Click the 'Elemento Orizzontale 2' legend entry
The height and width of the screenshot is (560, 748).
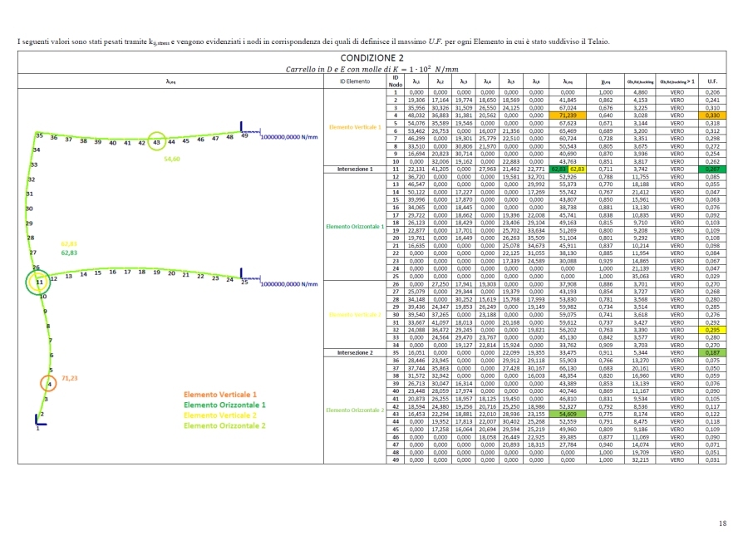point(224,425)
